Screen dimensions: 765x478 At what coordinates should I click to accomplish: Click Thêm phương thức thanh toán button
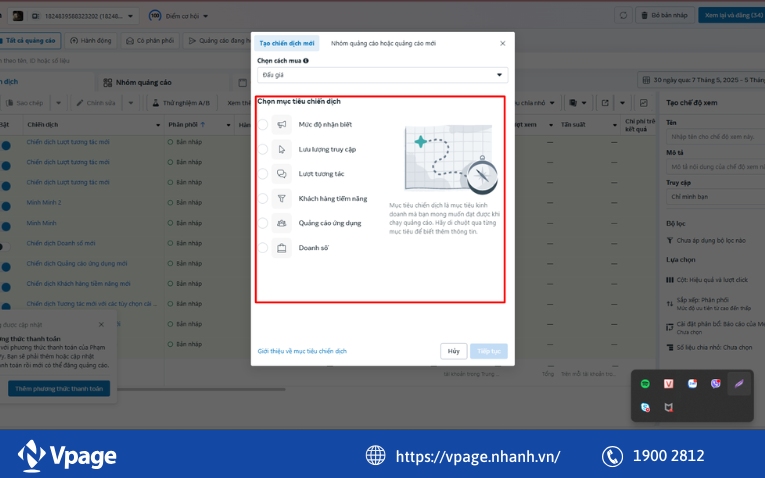[x=59, y=389]
